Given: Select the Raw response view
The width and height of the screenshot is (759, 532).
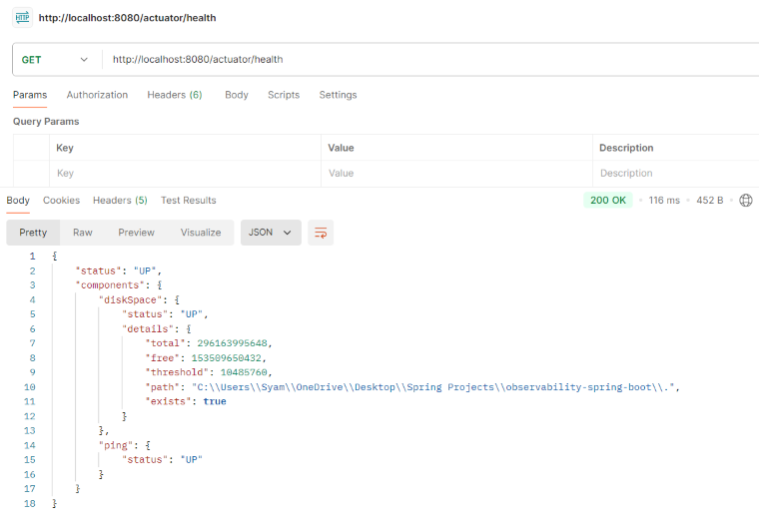Looking at the screenshot, I should pyautogui.click(x=82, y=233).
